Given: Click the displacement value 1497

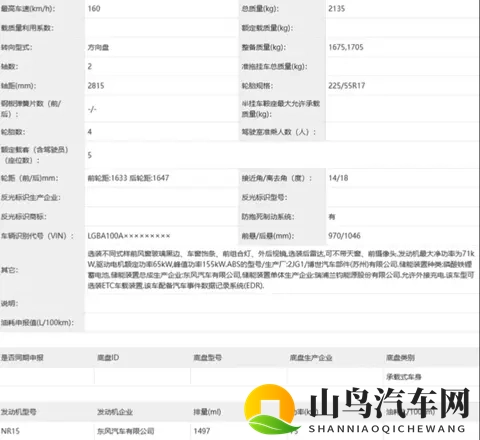Looking at the screenshot, I should 202,431.
